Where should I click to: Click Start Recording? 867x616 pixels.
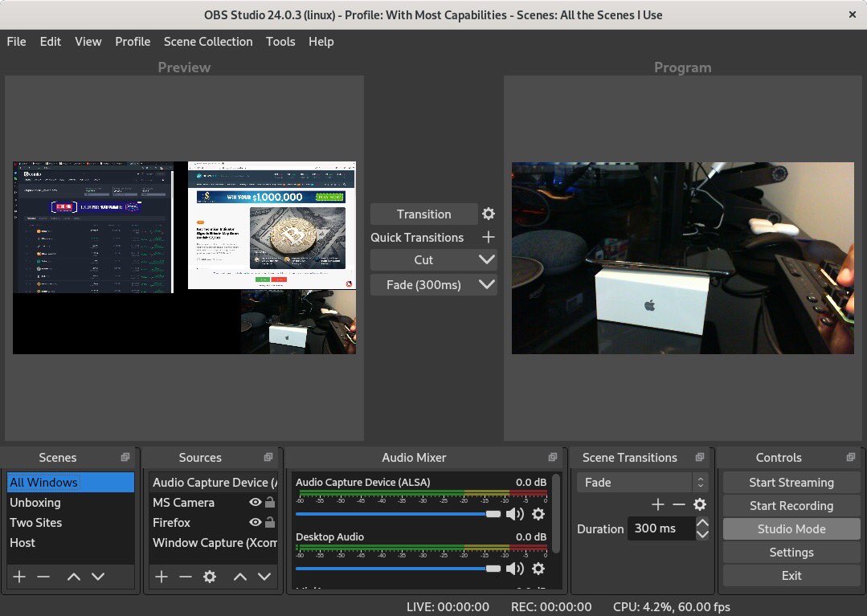pyautogui.click(x=791, y=505)
